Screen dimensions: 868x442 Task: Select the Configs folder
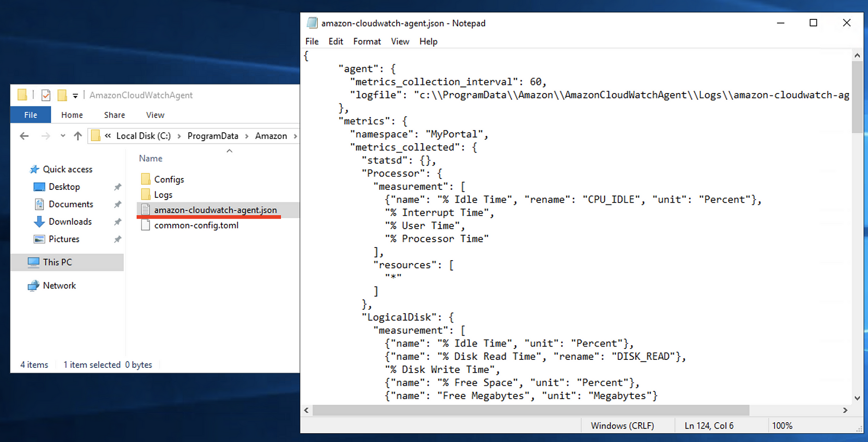169,179
